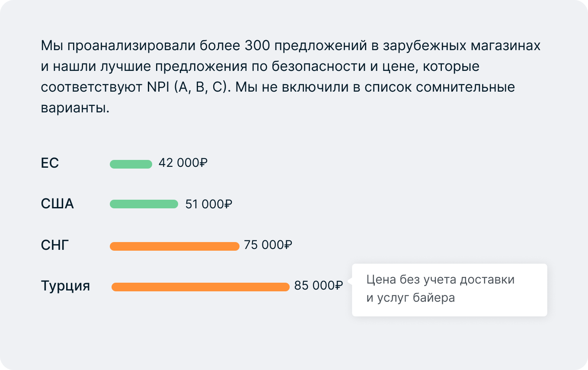Click 'услуг байера' inside the tooltip
The height and width of the screenshot is (370, 588).
point(416,298)
